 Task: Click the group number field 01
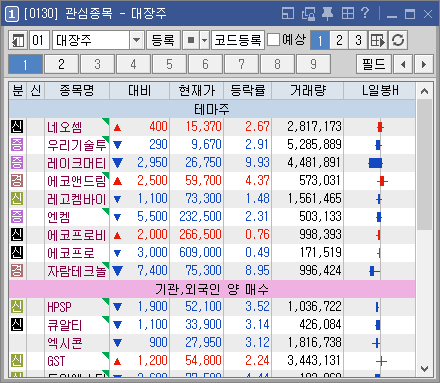[x=39, y=40]
